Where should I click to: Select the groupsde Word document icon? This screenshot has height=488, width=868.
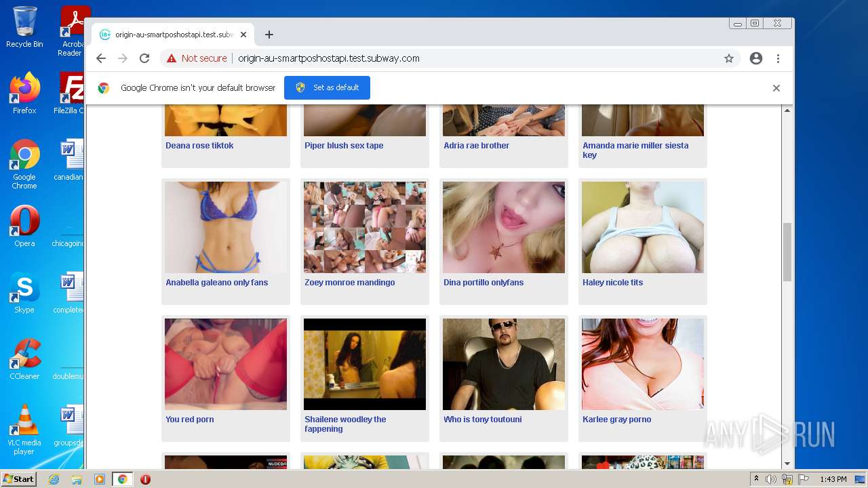69,426
